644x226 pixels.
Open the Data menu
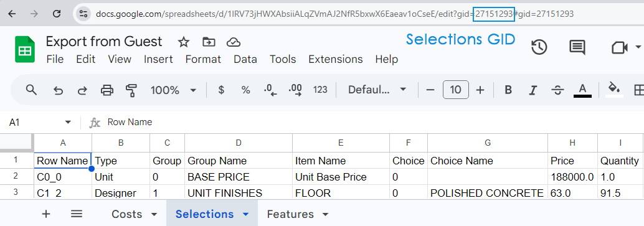coord(245,59)
